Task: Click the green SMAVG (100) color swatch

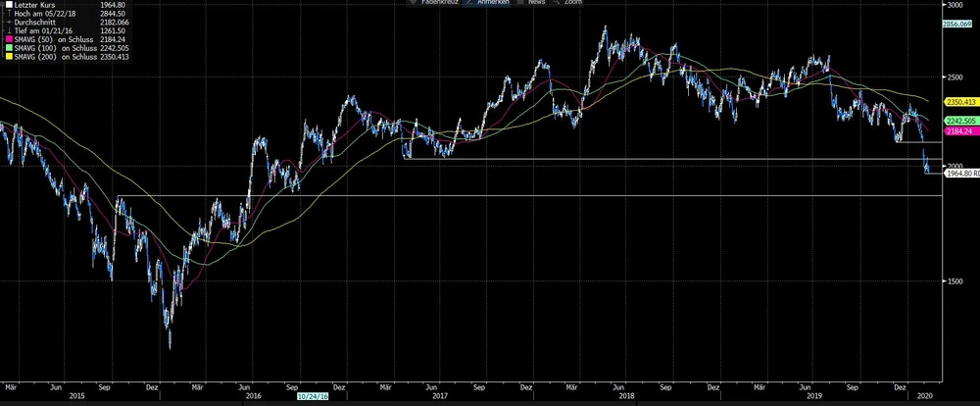Action: pos(9,49)
